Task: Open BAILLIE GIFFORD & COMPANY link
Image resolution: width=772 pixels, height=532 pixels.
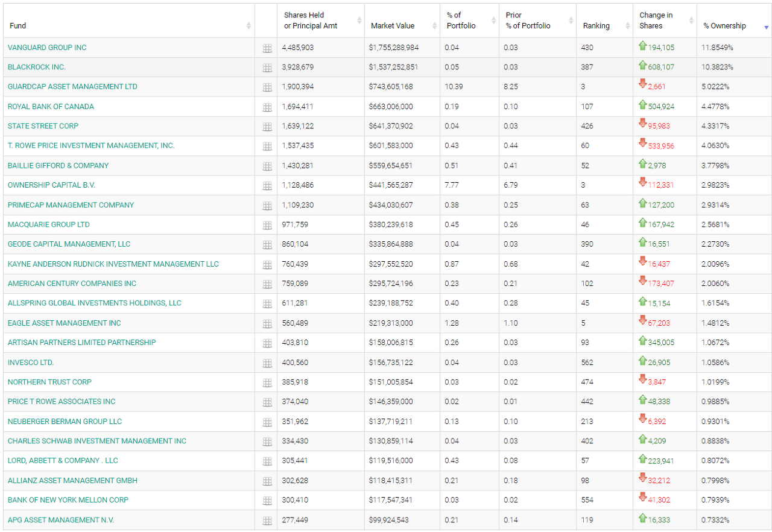Action: 59,165
